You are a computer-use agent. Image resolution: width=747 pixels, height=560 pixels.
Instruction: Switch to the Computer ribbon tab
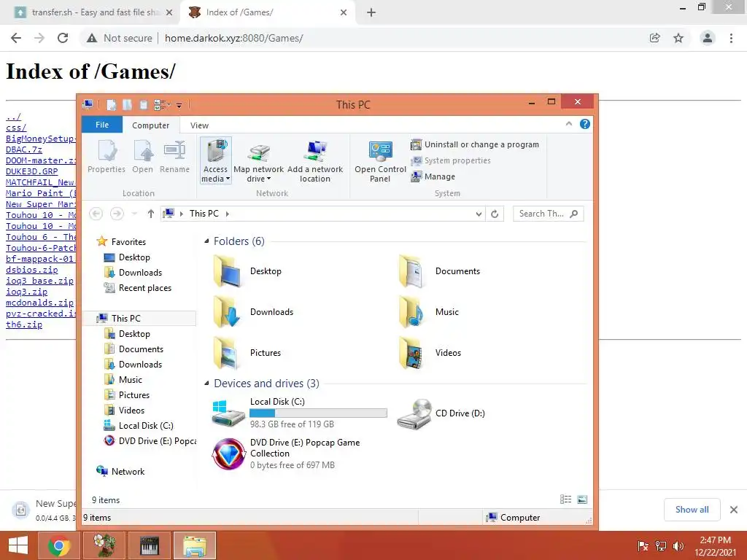(x=150, y=125)
